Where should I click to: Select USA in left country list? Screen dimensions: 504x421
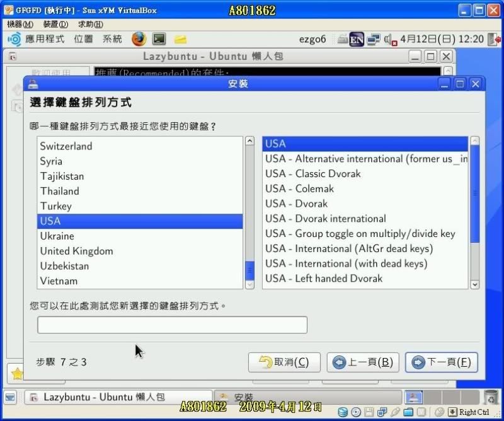pyautogui.click(x=140, y=221)
